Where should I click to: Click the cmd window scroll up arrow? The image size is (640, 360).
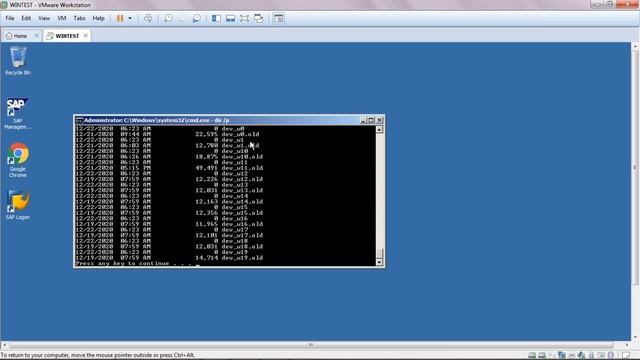click(x=379, y=130)
